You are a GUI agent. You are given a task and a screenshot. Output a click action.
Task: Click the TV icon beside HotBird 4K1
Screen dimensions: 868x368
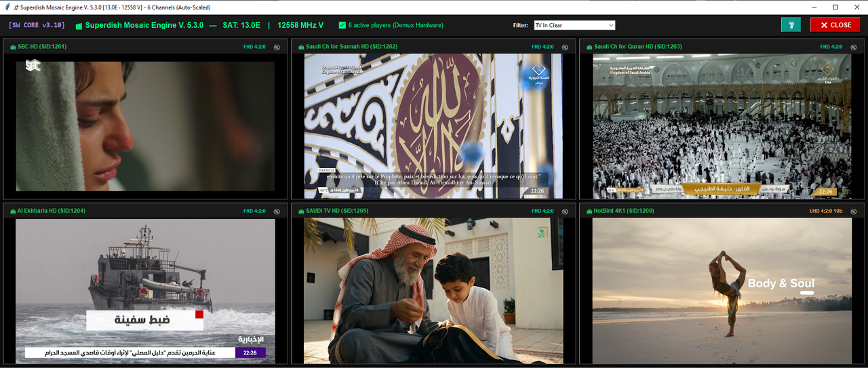tap(589, 211)
